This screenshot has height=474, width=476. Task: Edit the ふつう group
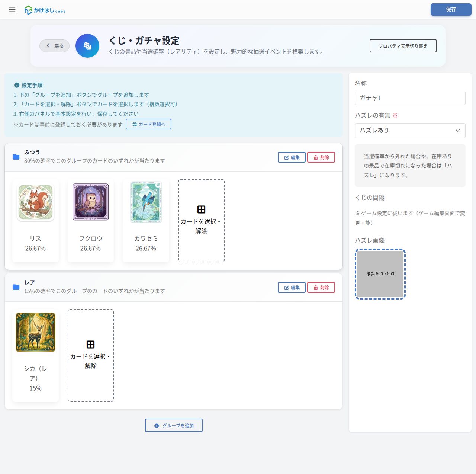pos(292,157)
